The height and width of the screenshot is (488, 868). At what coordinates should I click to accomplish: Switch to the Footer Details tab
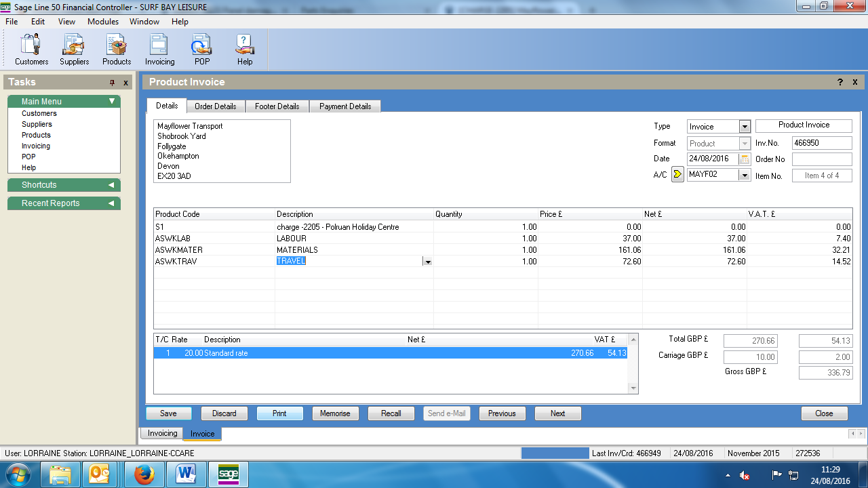(277, 106)
